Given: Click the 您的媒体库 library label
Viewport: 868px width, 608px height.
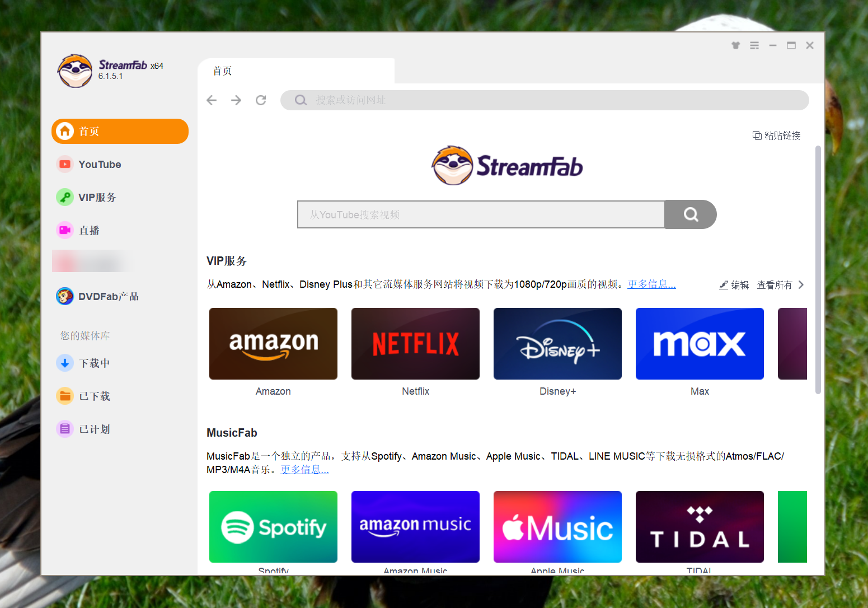Looking at the screenshot, I should (85, 335).
